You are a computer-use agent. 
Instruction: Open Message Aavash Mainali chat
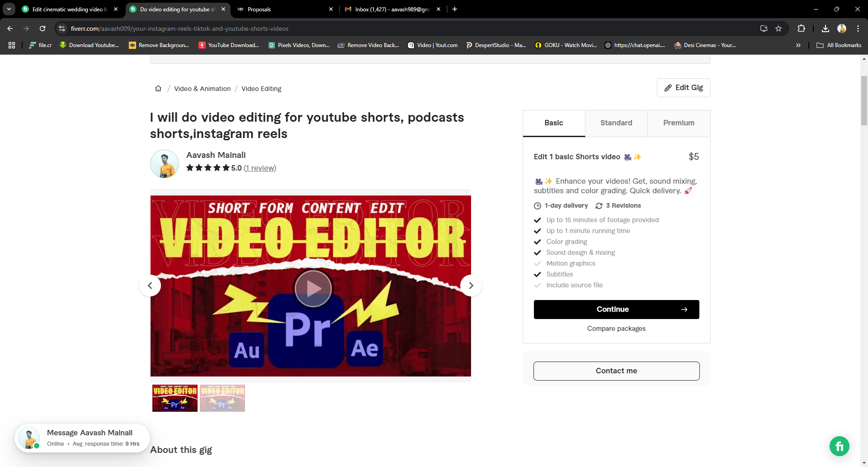pyautogui.click(x=82, y=438)
